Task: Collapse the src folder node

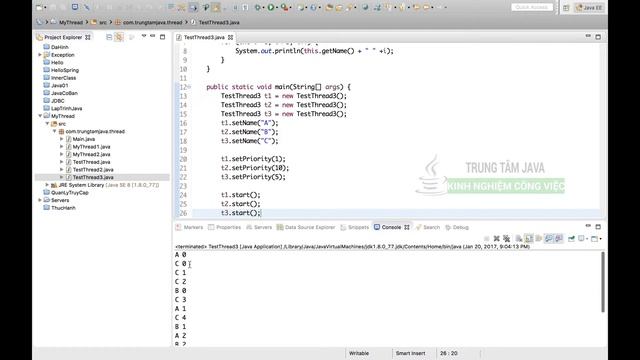Action: point(47,124)
